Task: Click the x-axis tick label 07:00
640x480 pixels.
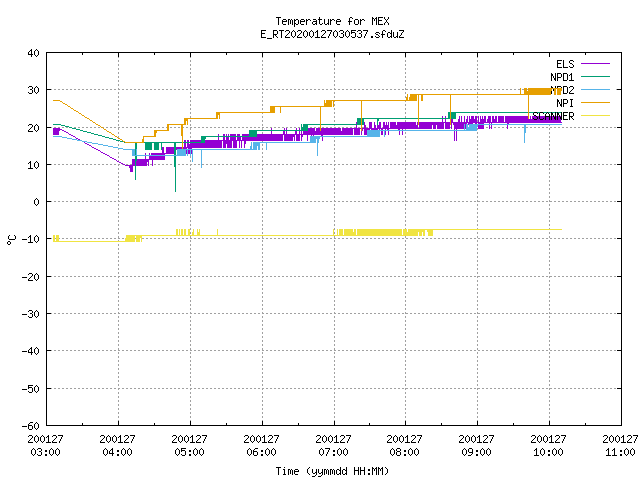Action: [x=333, y=452]
